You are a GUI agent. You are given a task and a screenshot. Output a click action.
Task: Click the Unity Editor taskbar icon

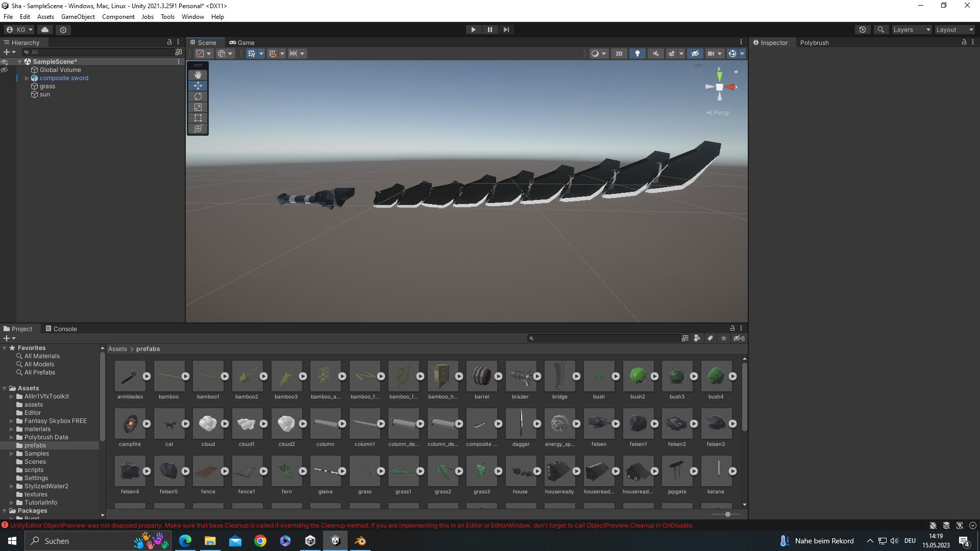(x=335, y=541)
